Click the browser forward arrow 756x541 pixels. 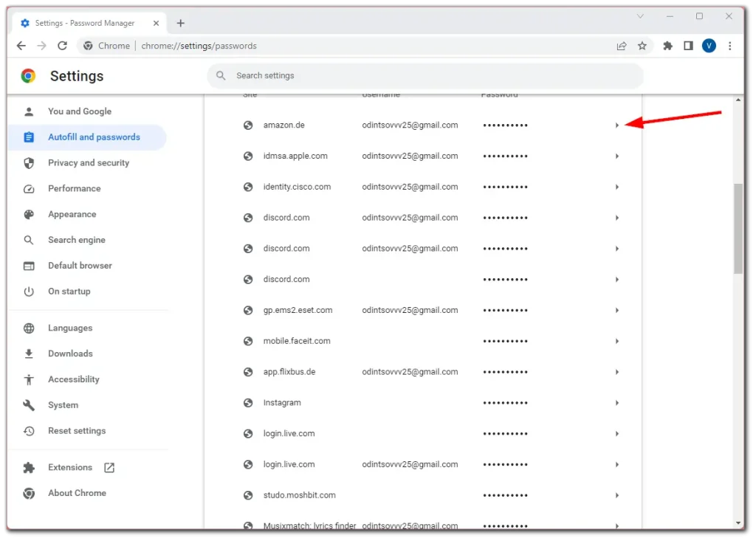click(42, 46)
